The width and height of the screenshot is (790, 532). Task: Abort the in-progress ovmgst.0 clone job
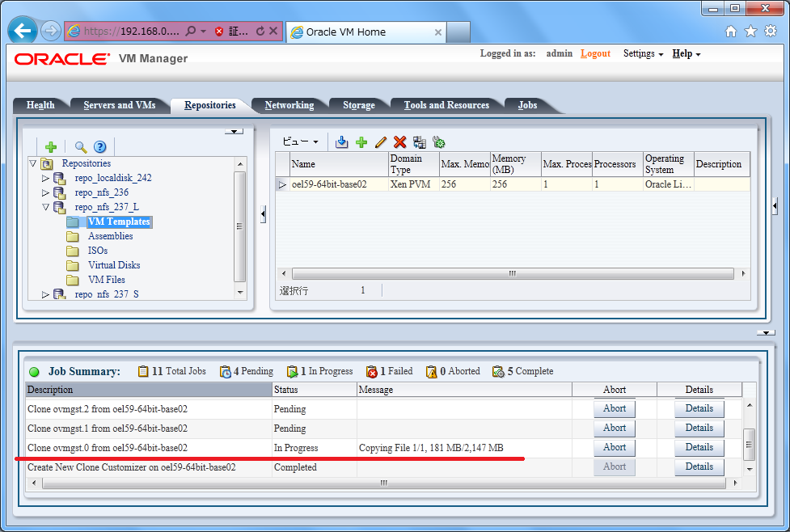tap(614, 447)
